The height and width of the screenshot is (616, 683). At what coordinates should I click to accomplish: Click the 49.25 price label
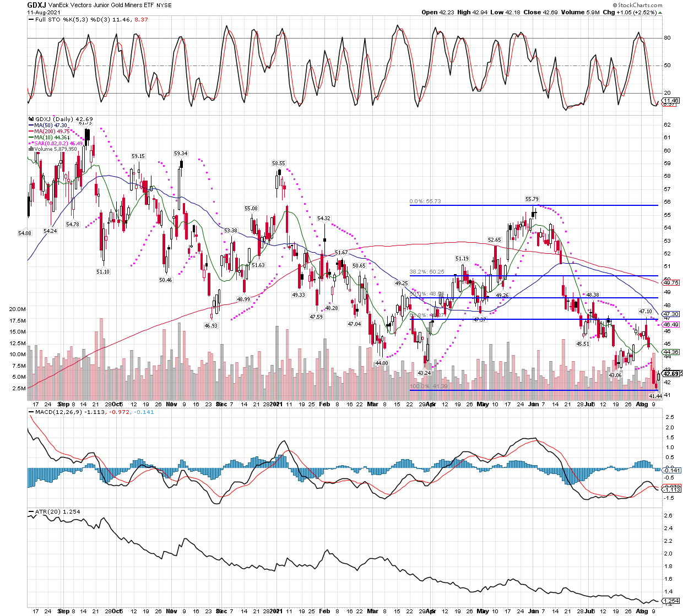pos(402,284)
